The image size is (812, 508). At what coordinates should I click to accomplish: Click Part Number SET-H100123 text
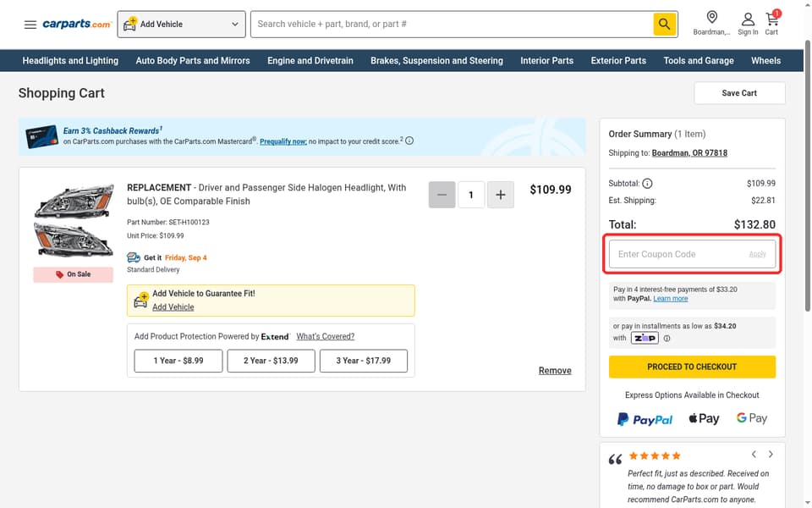click(168, 223)
